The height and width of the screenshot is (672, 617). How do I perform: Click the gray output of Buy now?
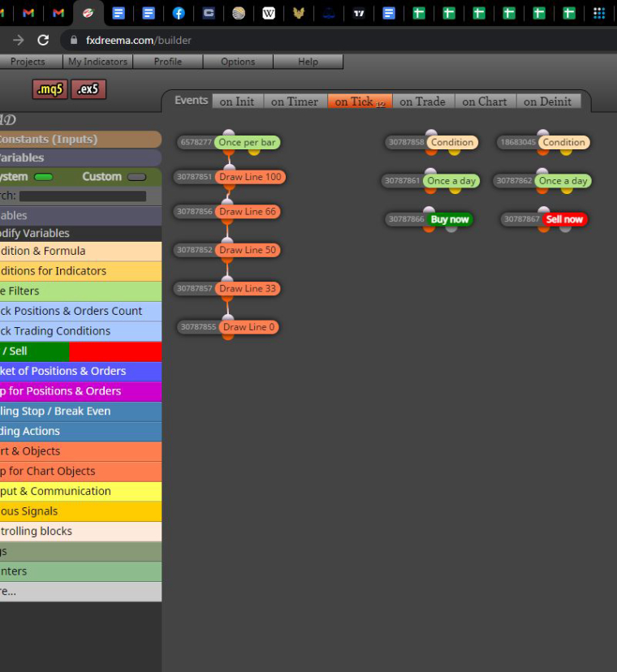tap(451, 228)
